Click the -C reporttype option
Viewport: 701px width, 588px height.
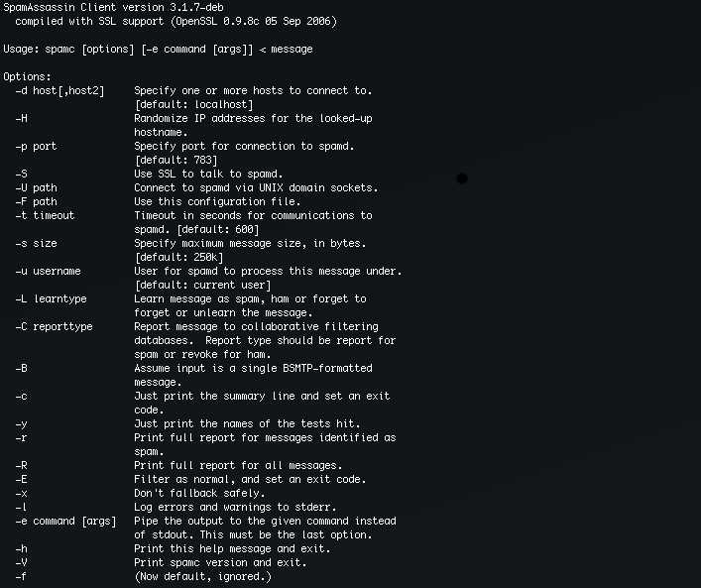click(55, 326)
